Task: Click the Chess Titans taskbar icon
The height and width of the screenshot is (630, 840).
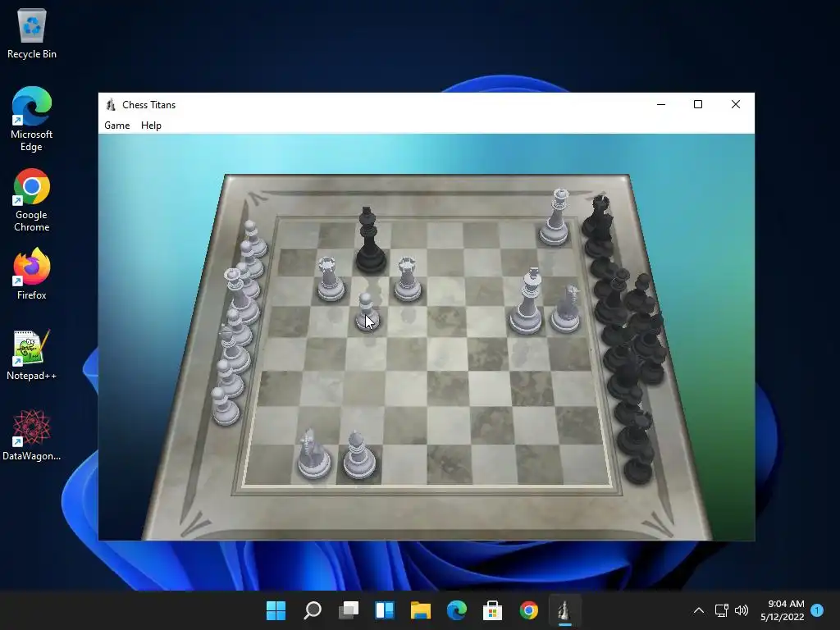Action: tap(564, 610)
